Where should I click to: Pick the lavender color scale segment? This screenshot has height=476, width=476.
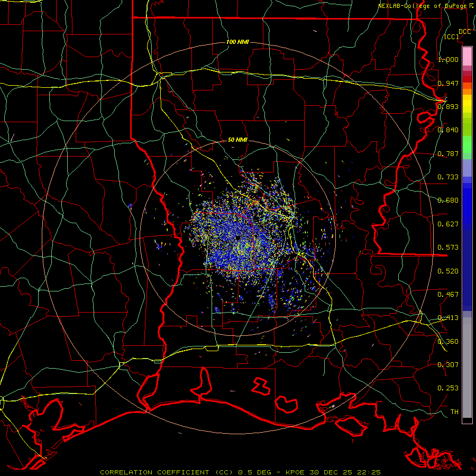tap(467, 168)
